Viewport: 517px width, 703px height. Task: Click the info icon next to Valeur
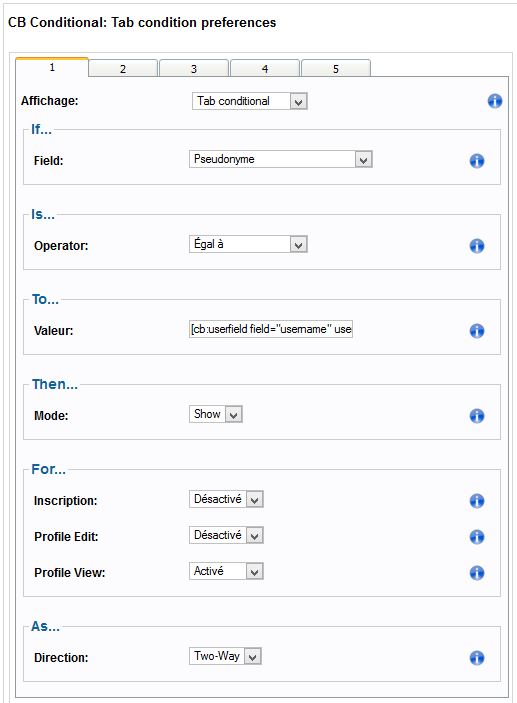[477, 331]
